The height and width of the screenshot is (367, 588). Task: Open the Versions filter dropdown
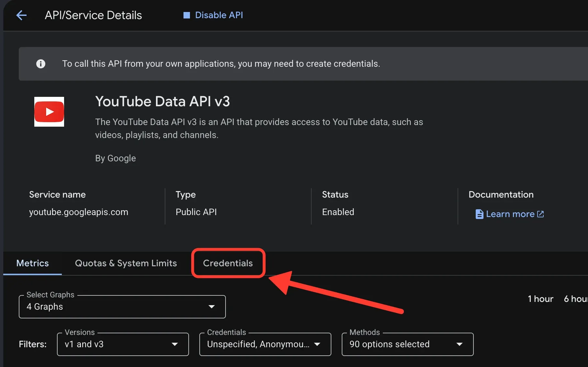[123, 344]
